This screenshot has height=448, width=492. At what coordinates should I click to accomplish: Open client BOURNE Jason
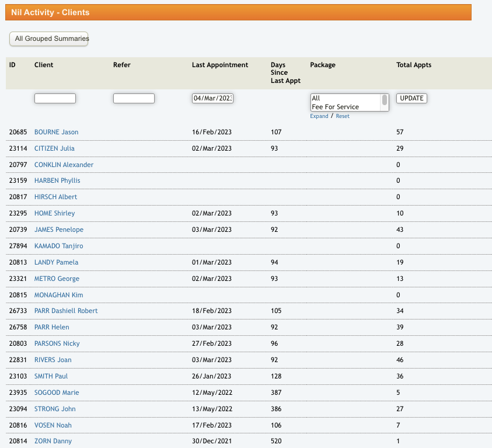[56, 132]
